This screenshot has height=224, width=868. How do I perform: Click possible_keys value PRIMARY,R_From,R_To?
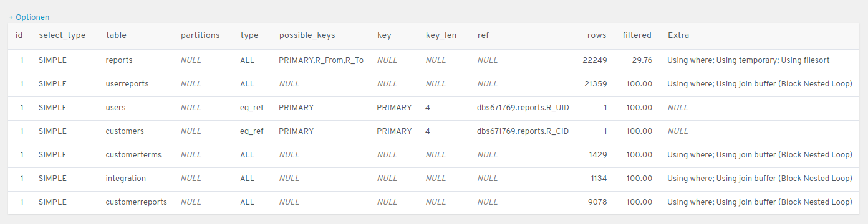click(321, 60)
